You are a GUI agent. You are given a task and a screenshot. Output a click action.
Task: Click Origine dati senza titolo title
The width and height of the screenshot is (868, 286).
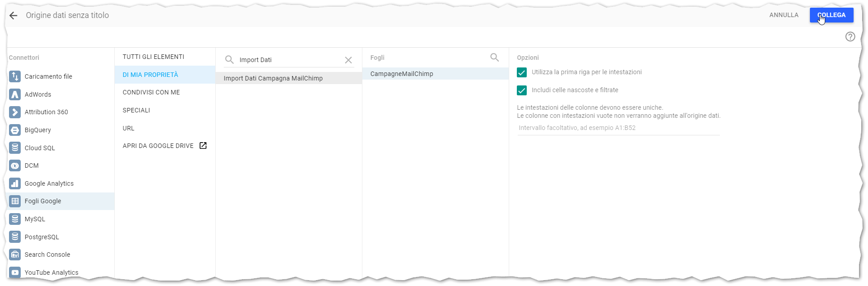(68, 15)
